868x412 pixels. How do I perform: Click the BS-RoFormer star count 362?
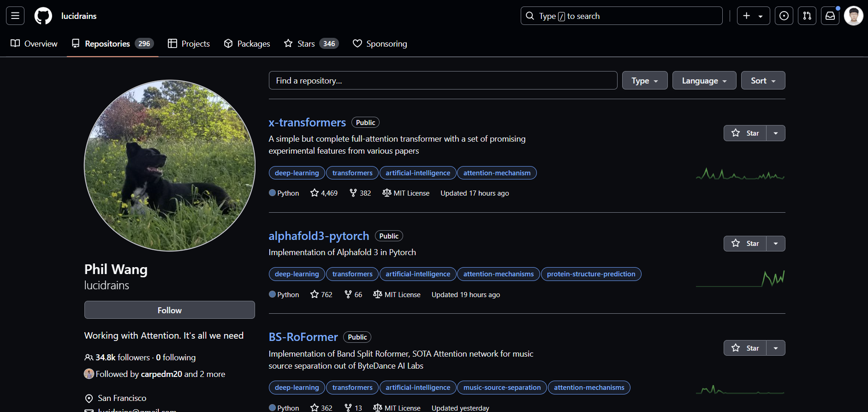(x=321, y=408)
